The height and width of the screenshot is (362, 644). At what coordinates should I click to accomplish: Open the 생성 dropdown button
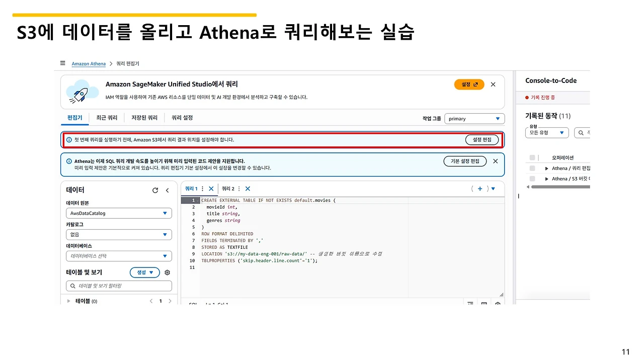(x=145, y=273)
